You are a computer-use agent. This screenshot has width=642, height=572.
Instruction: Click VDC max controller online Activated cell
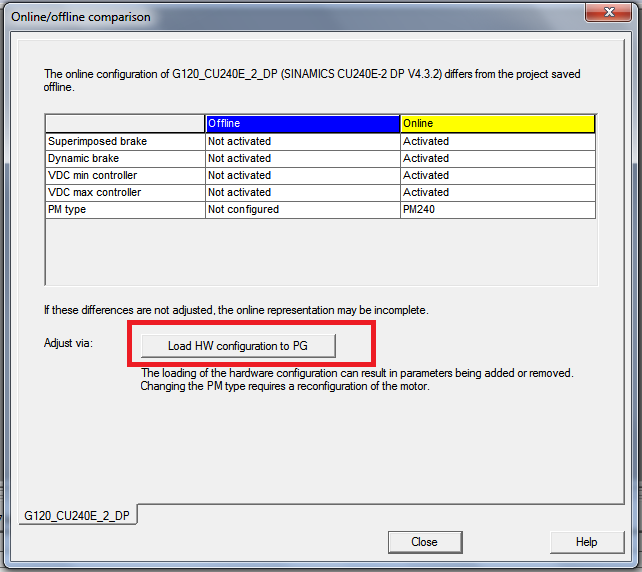(497, 192)
